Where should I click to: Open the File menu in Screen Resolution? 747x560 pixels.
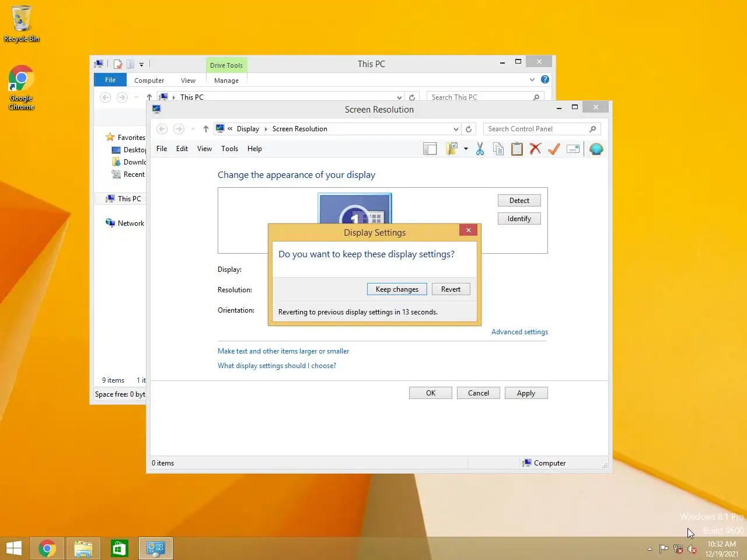(x=162, y=149)
